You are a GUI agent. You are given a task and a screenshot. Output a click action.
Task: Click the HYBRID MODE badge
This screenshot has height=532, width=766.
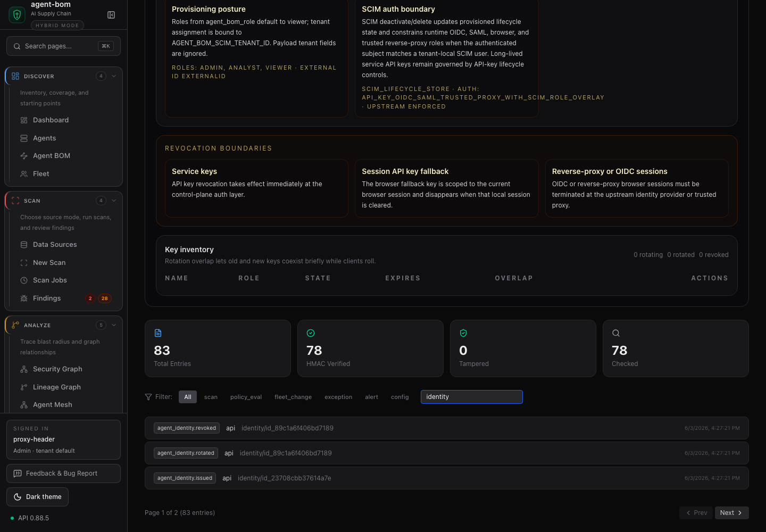[x=57, y=26]
